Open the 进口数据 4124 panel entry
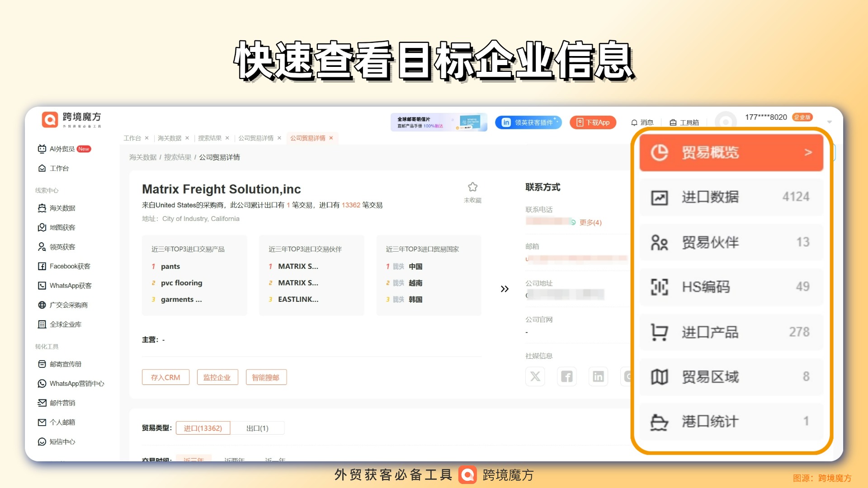This screenshot has height=488, width=868. coord(731,197)
